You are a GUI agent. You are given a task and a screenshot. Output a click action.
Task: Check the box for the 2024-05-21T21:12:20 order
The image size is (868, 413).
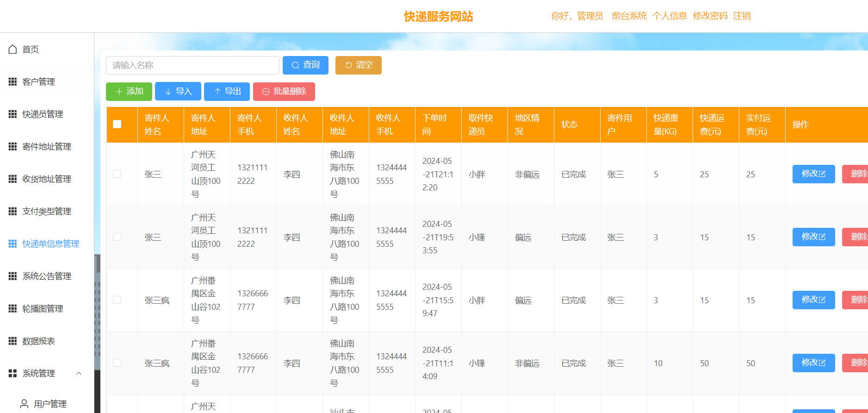coord(117,174)
